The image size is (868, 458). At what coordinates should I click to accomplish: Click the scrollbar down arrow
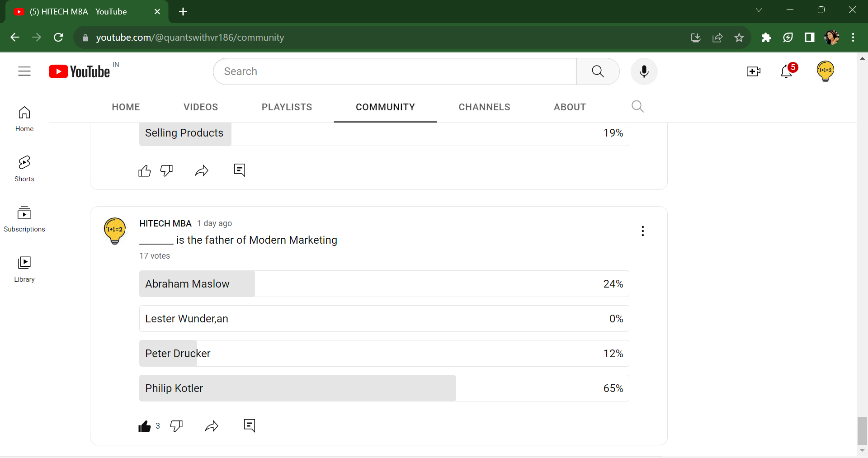[x=862, y=450]
